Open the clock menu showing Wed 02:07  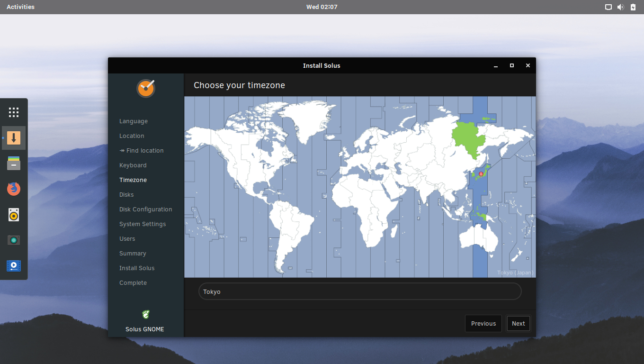(x=322, y=7)
